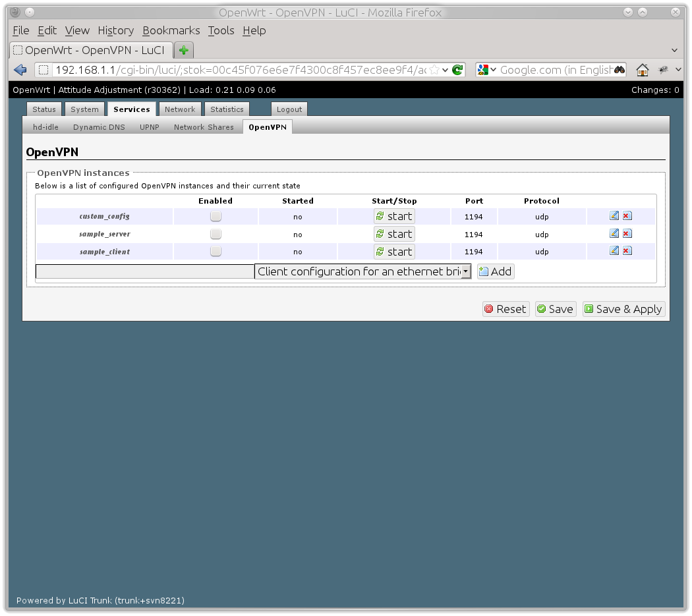The height and width of the screenshot is (616, 692).
Task: Open the Edit menu
Action: [47, 30]
